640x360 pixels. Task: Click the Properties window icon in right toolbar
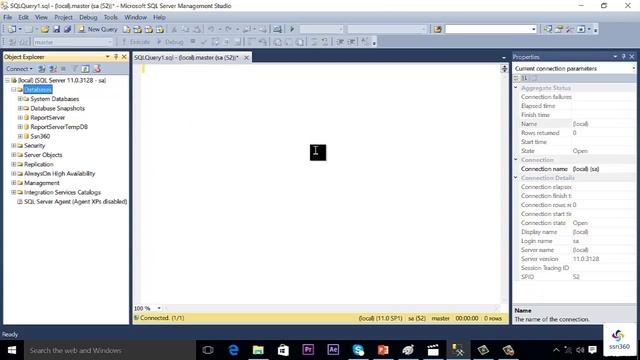(x=559, y=29)
